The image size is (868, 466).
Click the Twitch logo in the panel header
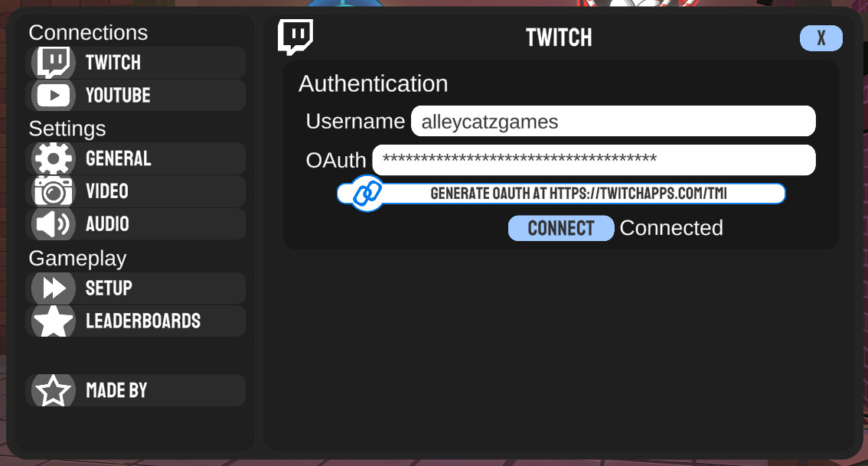pos(295,37)
